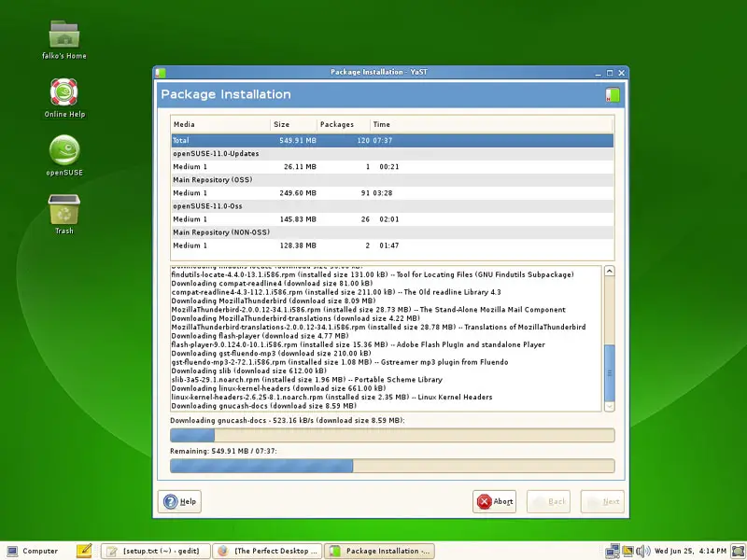
Task: Select the openSUSE-11.0-Updates row
Action: pyautogui.click(x=392, y=154)
